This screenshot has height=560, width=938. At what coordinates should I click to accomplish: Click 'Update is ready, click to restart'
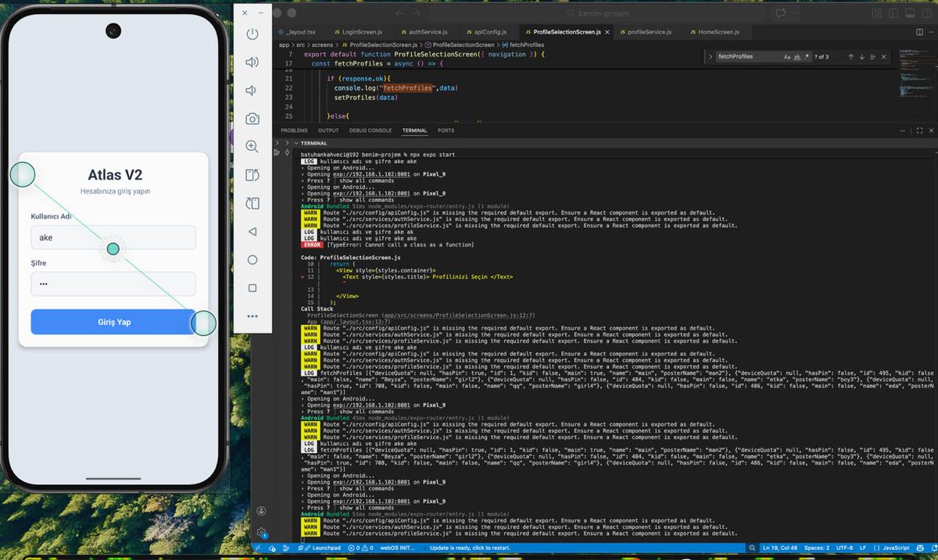pyautogui.click(x=470, y=548)
